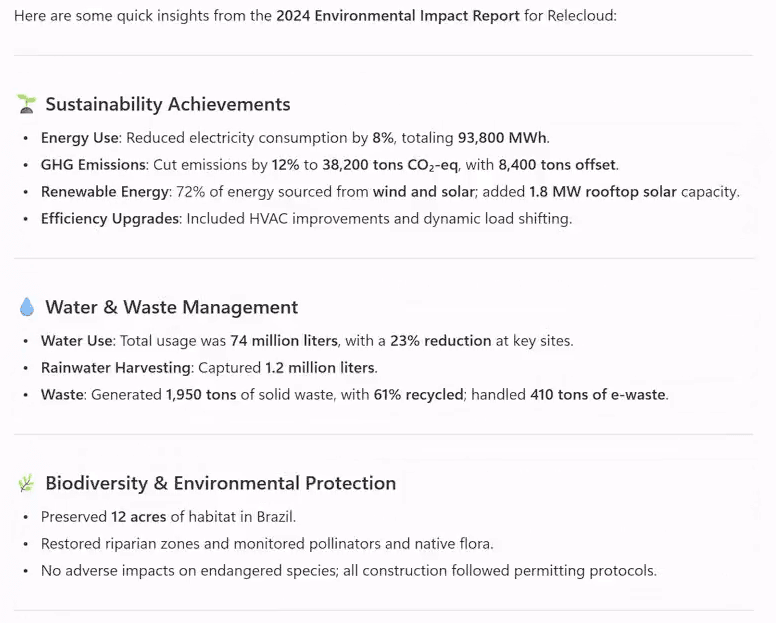Screen dimensions: 776x623
Task: Click the line about restored riparian zones
Action: click(267, 544)
